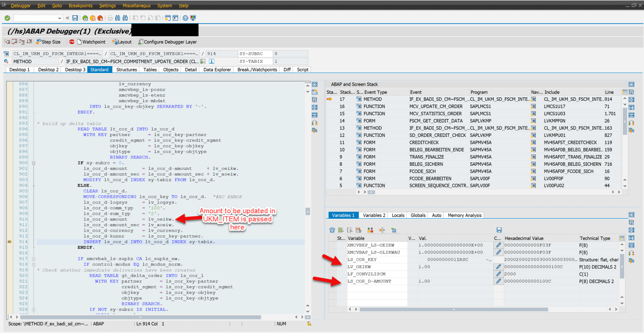
Task: Toggle edit mode for LV_OEIKW via pencil icon
Action: [x=498, y=267]
